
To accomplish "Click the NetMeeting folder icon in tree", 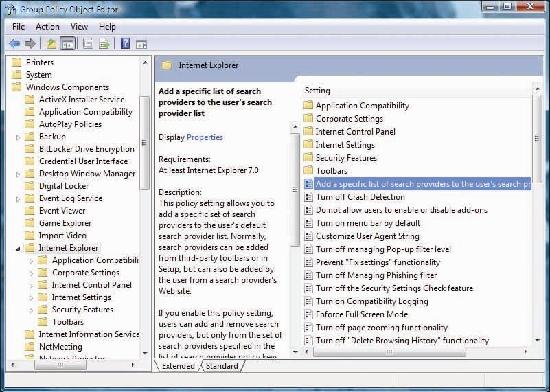I will [x=30, y=347].
